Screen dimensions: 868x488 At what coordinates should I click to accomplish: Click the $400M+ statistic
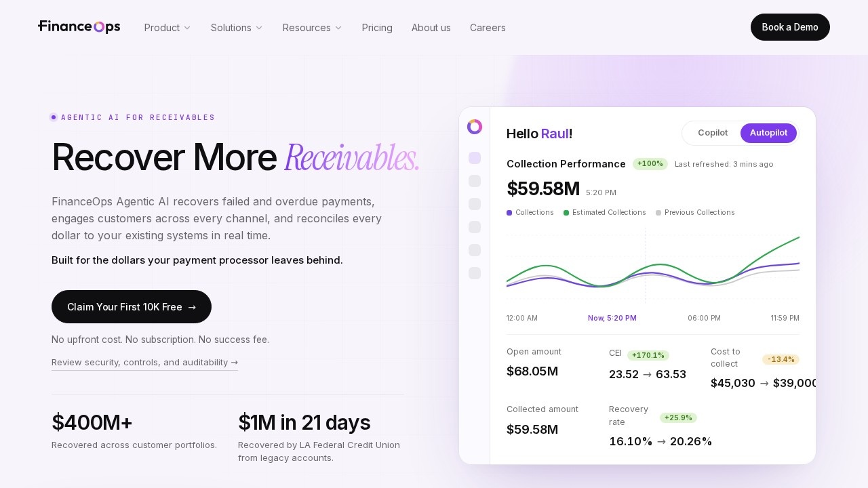(x=92, y=422)
